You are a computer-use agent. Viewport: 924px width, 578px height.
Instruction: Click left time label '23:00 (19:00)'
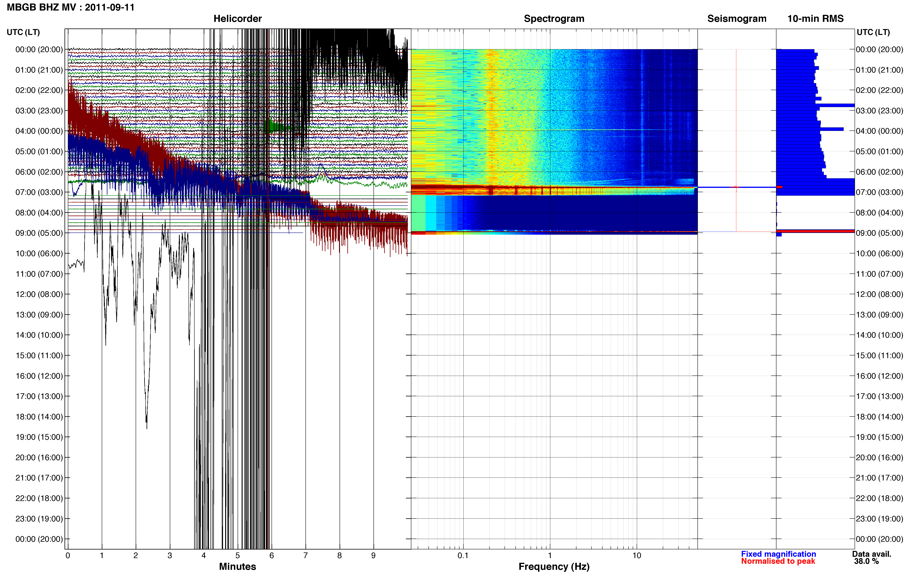pos(39,519)
